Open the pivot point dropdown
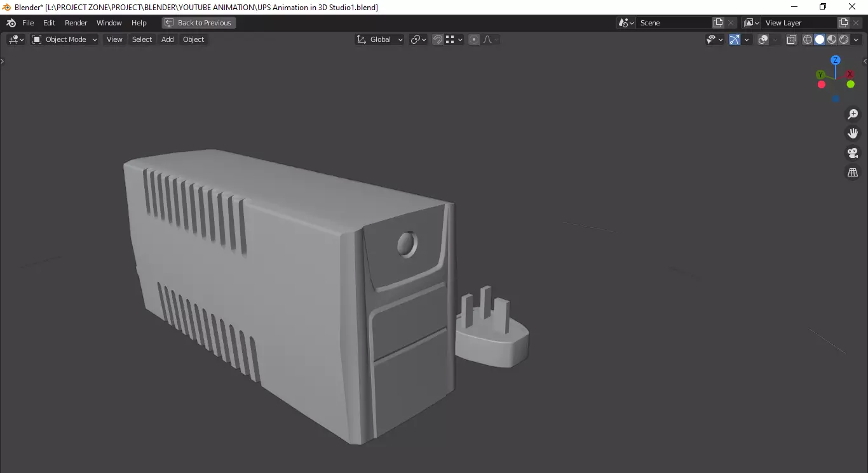This screenshot has height=473, width=868. click(417, 39)
